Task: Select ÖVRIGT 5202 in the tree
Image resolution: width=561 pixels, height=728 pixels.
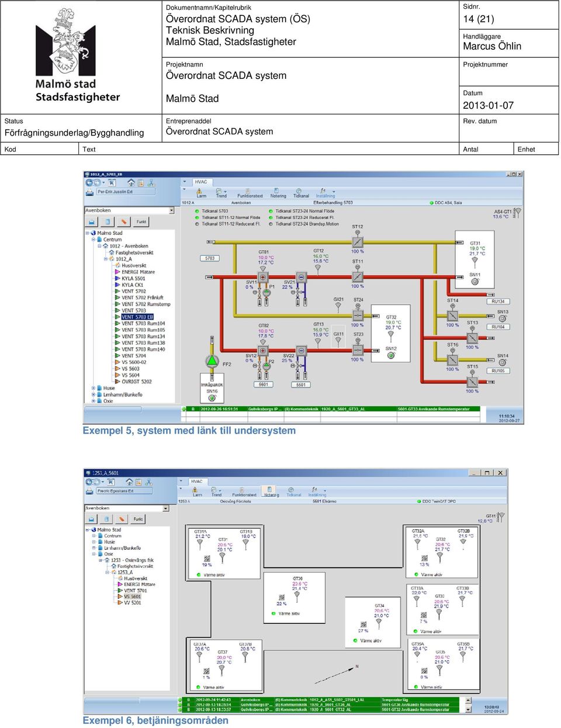Action: [136, 382]
